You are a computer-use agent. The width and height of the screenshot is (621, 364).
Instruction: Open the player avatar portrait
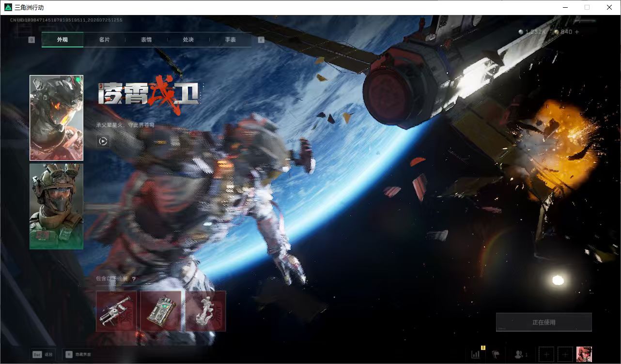point(584,354)
